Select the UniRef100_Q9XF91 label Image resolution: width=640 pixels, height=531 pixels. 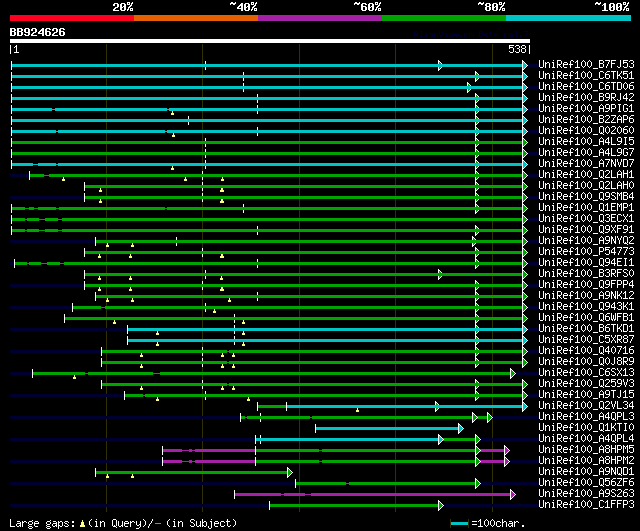pos(586,230)
